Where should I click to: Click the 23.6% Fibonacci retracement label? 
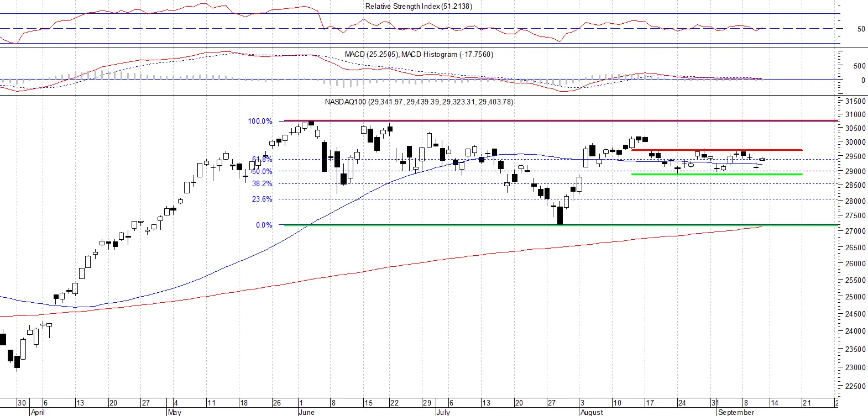[x=262, y=199]
